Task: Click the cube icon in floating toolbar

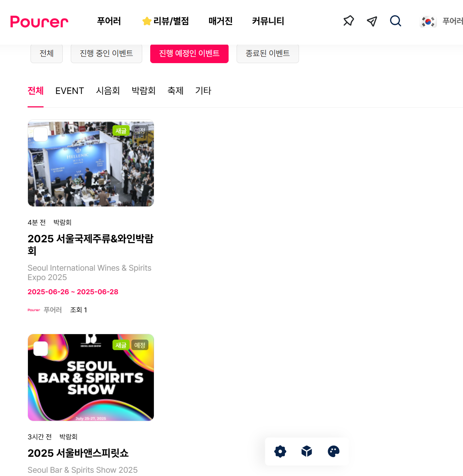Action: 307,451
